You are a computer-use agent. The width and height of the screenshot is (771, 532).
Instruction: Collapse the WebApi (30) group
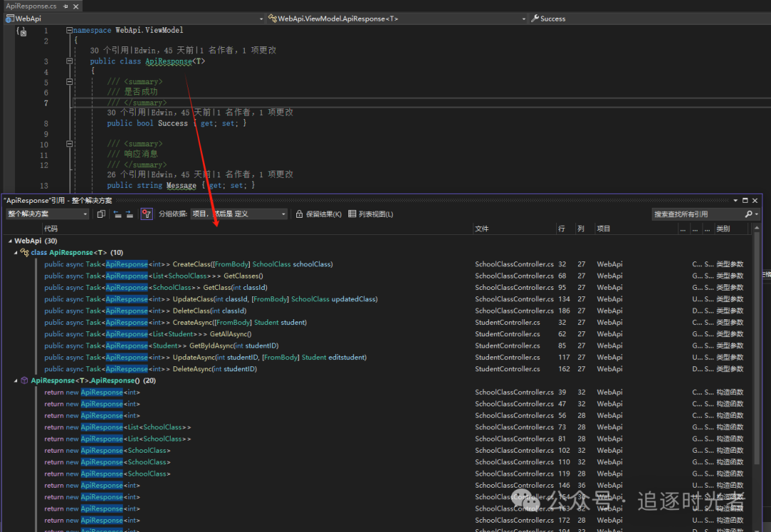point(10,241)
